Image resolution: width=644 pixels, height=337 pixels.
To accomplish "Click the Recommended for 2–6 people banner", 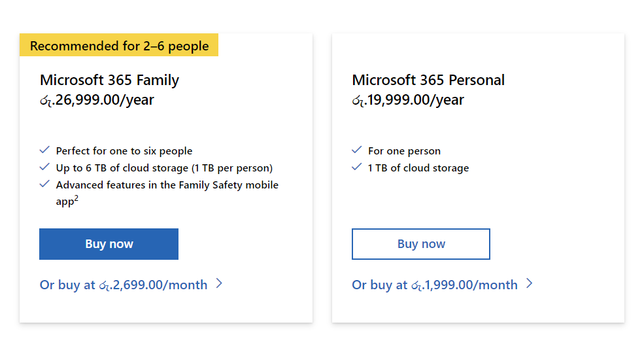I will (x=119, y=45).
